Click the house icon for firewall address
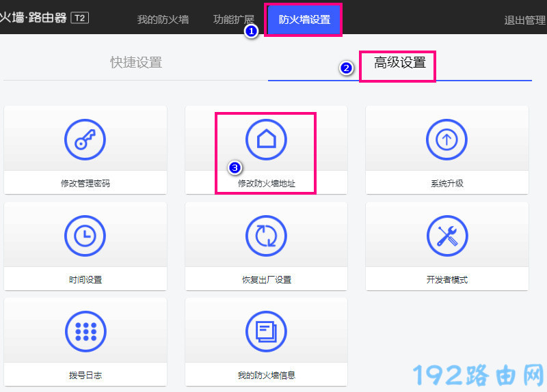Image resolution: width=547 pixels, height=392 pixels. coord(266,139)
